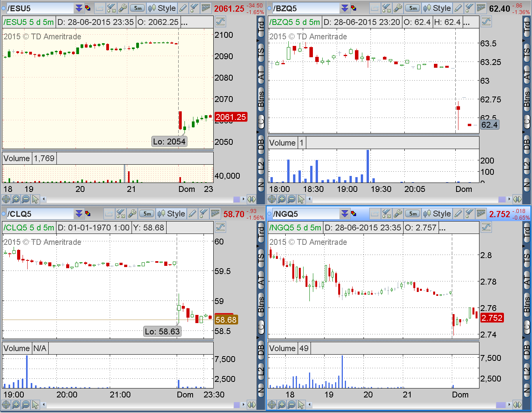Select the pointer arrow tool below /NGQ5 chart

(x=301, y=405)
